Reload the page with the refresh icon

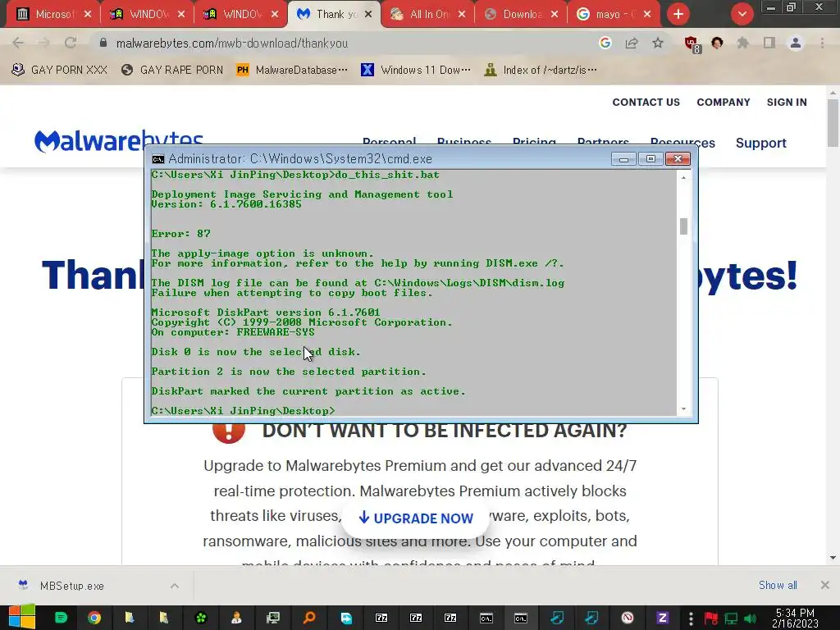point(71,43)
